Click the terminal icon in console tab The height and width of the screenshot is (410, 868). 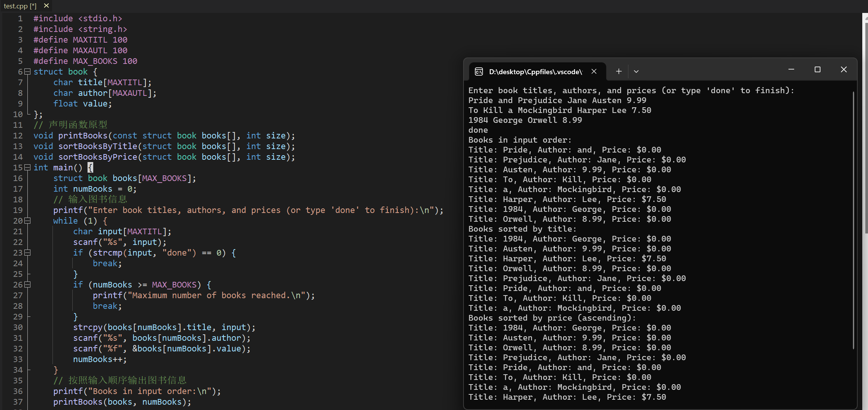(479, 72)
